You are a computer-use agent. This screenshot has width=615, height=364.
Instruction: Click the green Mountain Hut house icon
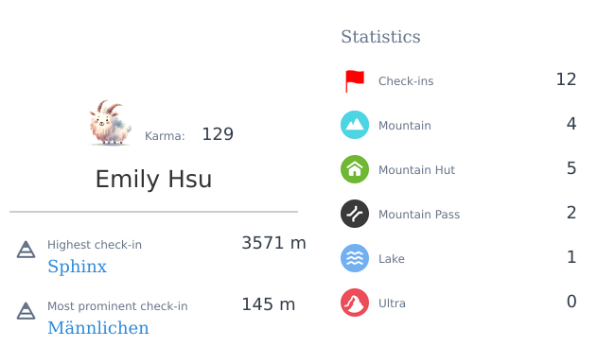click(355, 169)
